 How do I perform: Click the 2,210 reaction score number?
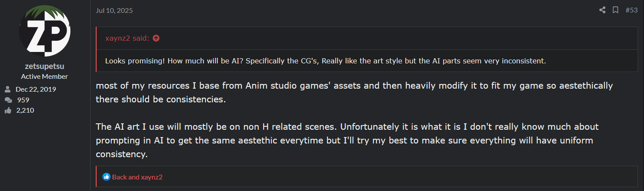pyautogui.click(x=25, y=110)
